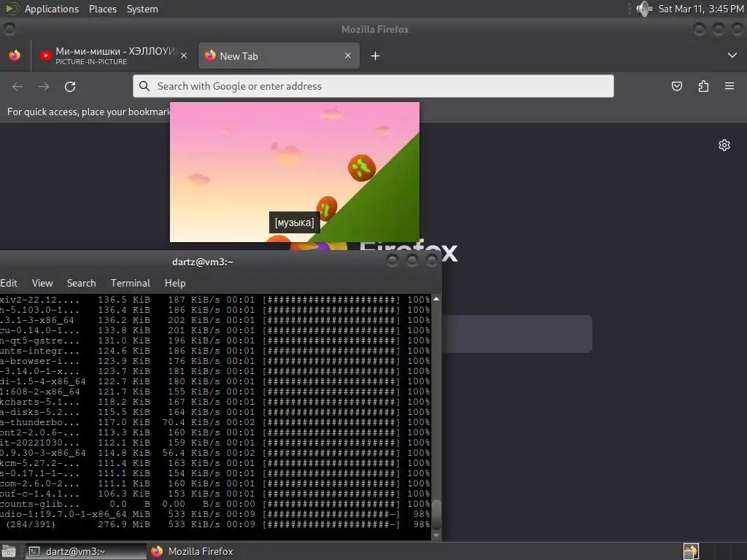Click terminal line ouf-c-1.4.1... 106.3 KiB
The height and width of the screenshot is (560, 747).
(x=215, y=494)
